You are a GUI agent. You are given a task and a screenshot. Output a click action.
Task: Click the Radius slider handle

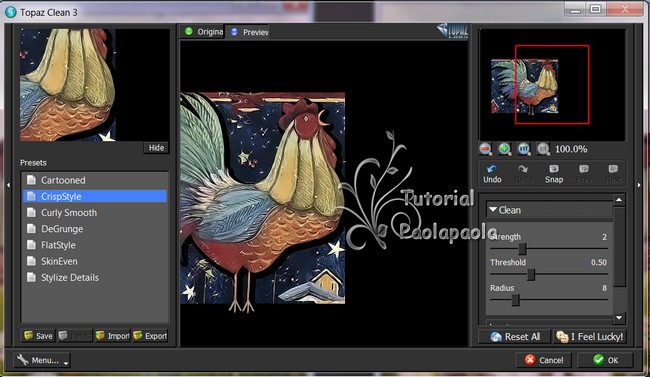[x=515, y=300]
